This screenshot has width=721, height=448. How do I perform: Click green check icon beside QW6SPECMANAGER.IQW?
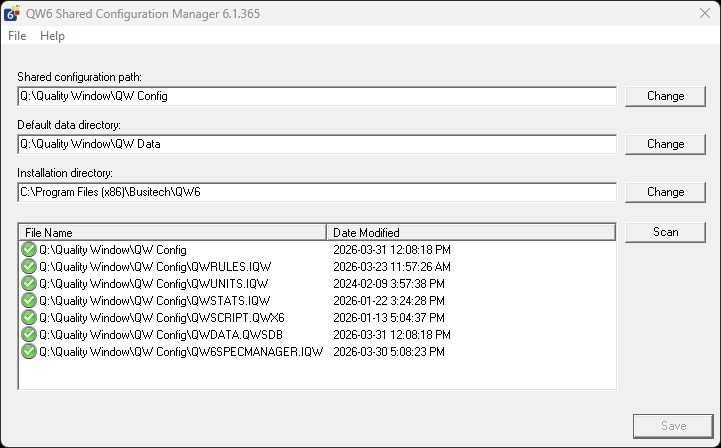click(x=29, y=352)
